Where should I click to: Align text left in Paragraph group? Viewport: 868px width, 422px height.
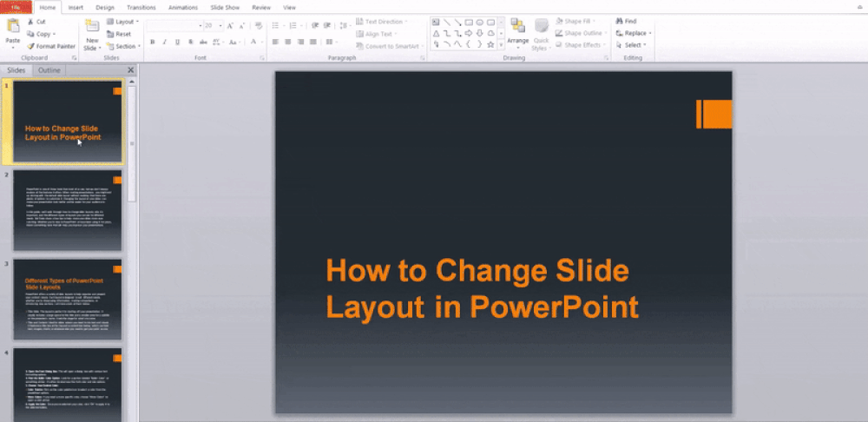click(x=275, y=42)
